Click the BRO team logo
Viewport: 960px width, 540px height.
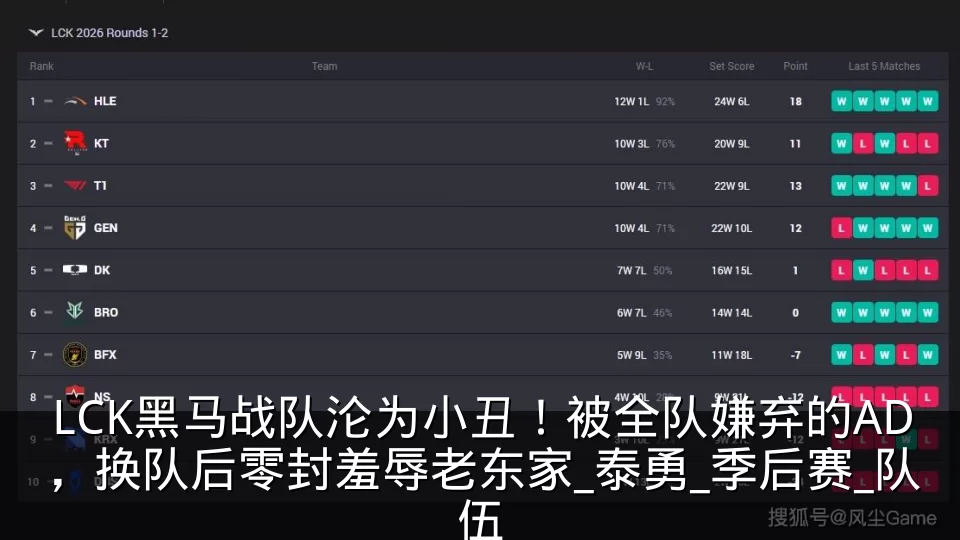click(x=75, y=312)
